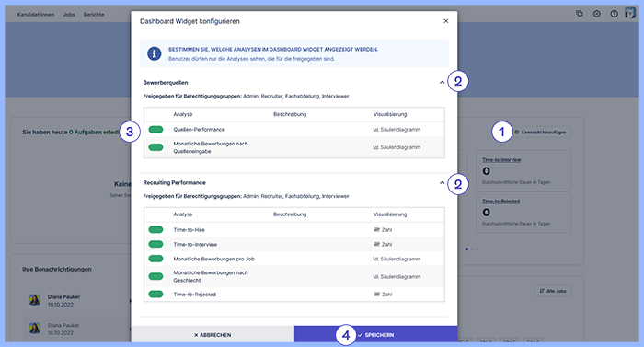The width and height of the screenshot is (644, 347).
Task: Toggle the Time-to-Rejected analysis switch
Action: pyautogui.click(x=155, y=294)
